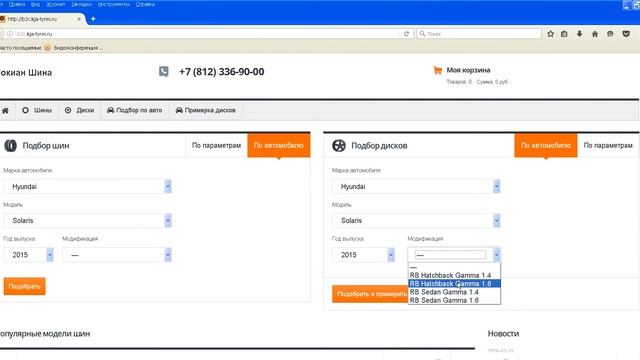Choose RB Sedan Gamma 1.6 option
This screenshot has height=360, width=640.
pos(454,300)
